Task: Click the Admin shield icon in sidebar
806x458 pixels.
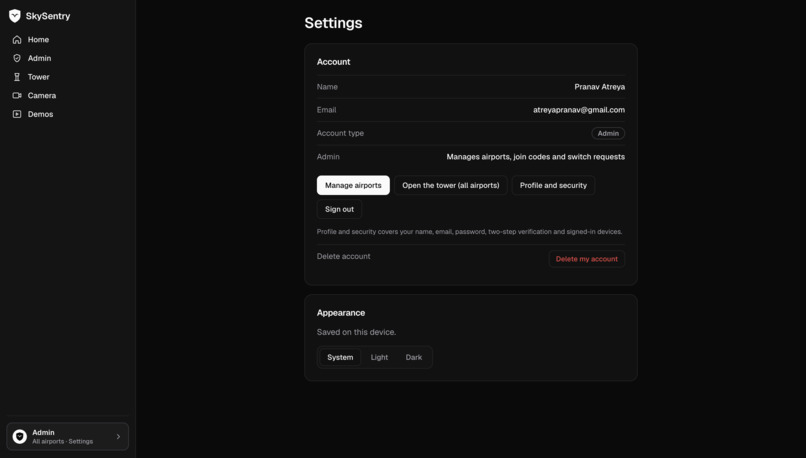Action: tap(17, 58)
